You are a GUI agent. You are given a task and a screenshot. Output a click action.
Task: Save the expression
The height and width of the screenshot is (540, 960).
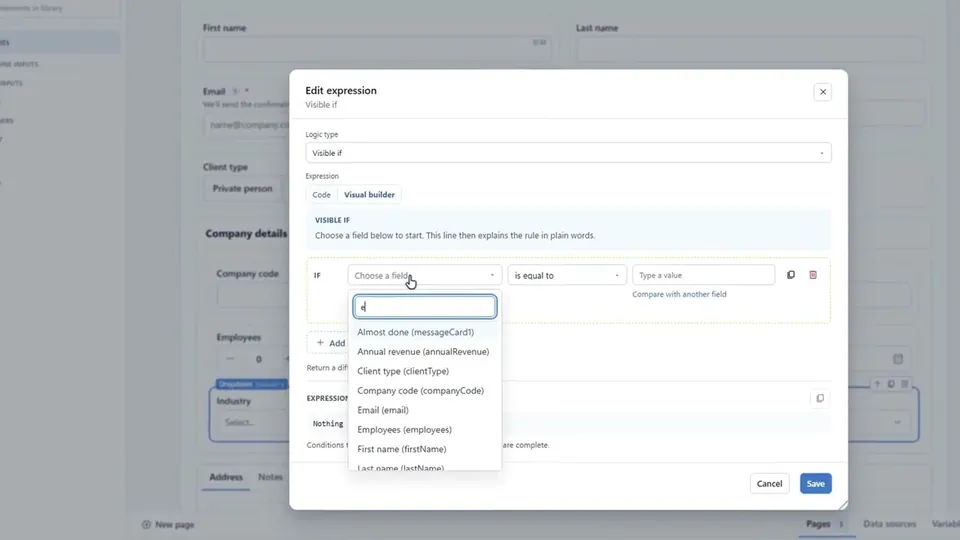tap(816, 484)
